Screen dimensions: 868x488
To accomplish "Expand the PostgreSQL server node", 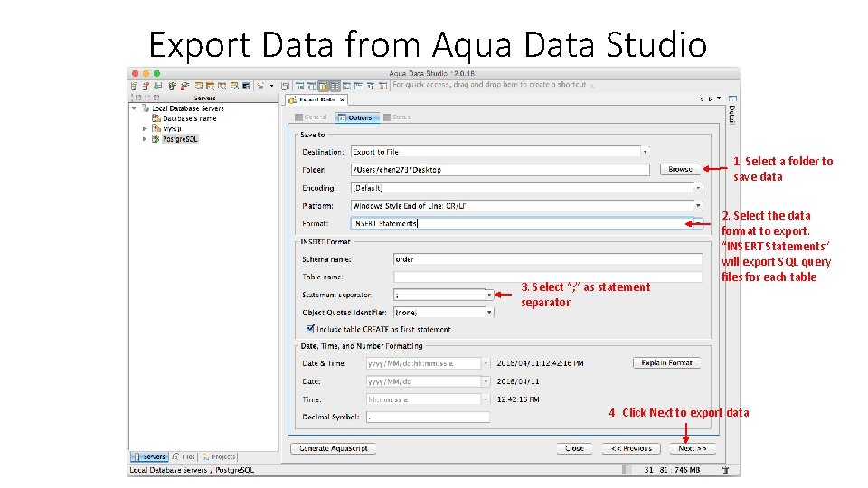I will pyautogui.click(x=145, y=139).
